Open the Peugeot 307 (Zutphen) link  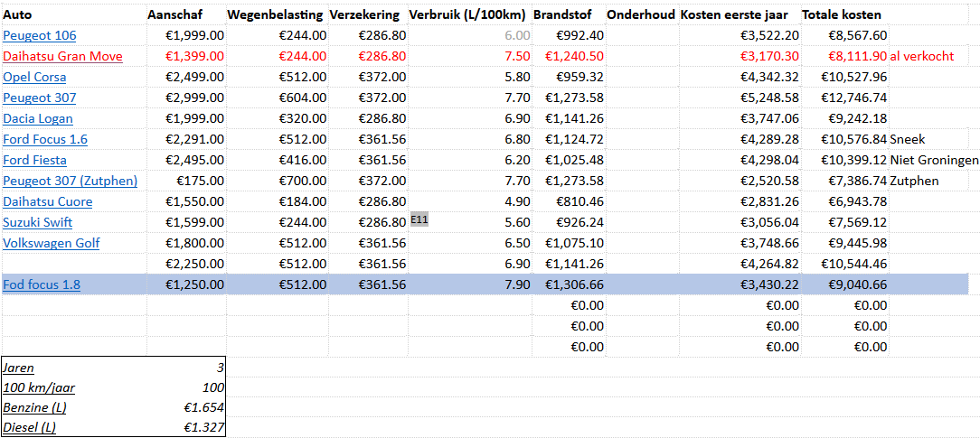71,181
